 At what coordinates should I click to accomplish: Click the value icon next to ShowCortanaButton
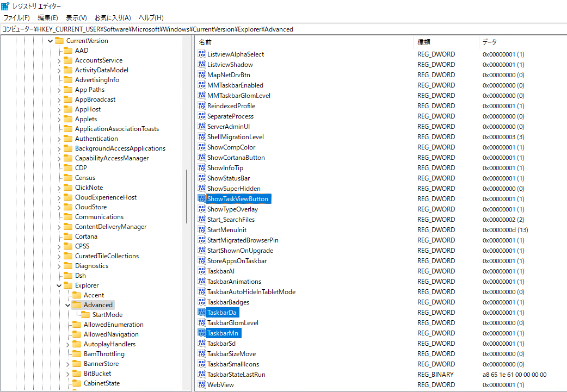pos(202,158)
